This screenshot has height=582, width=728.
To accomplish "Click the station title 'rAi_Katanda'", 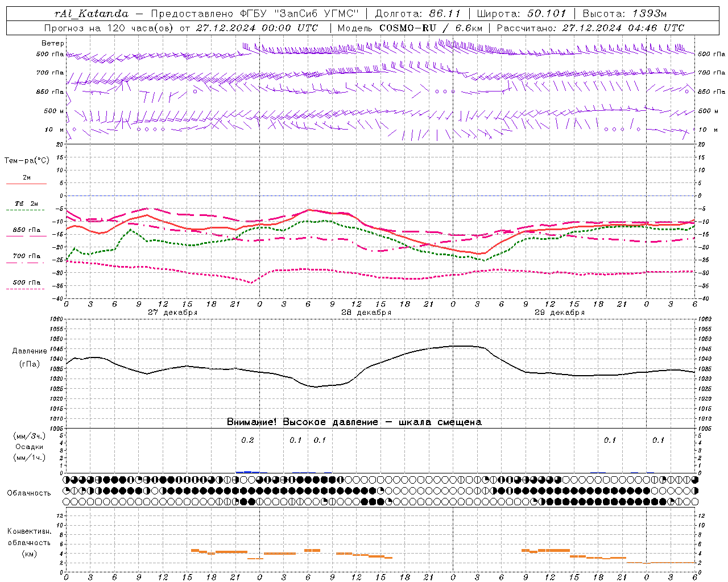I will point(92,14).
